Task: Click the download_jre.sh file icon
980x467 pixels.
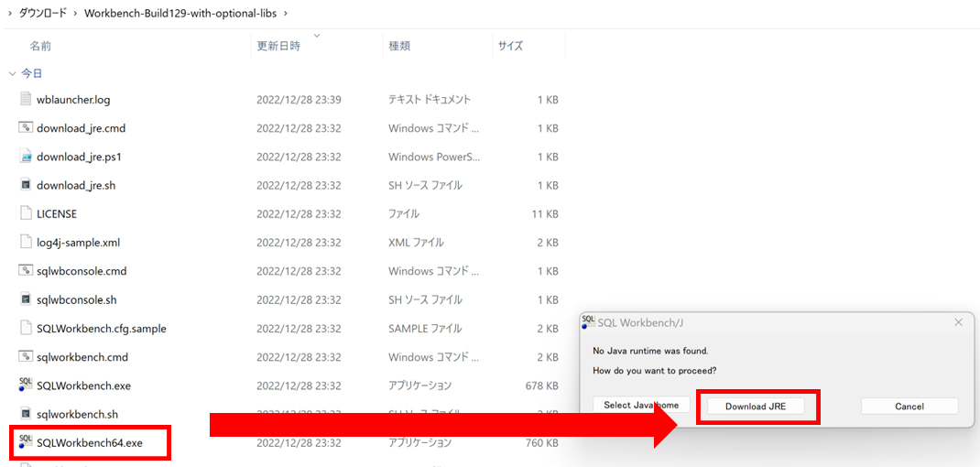Action: point(26,185)
